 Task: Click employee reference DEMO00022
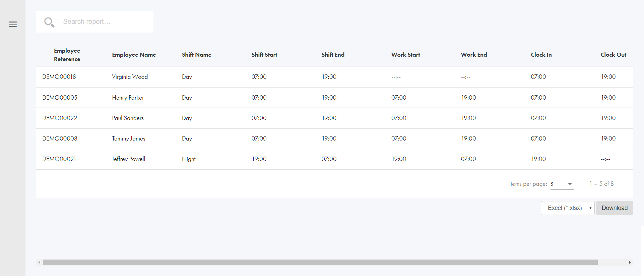click(60, 118)
